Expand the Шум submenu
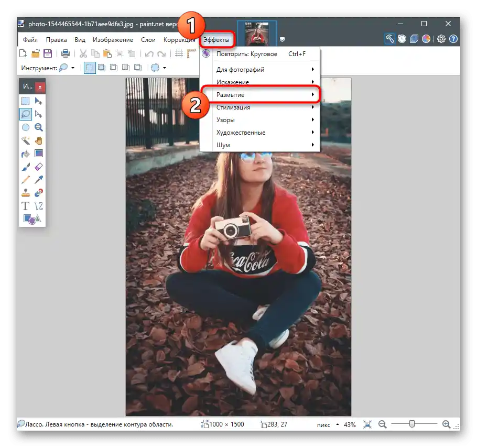This screenshot has width=477, height=448. pos(260,145)
